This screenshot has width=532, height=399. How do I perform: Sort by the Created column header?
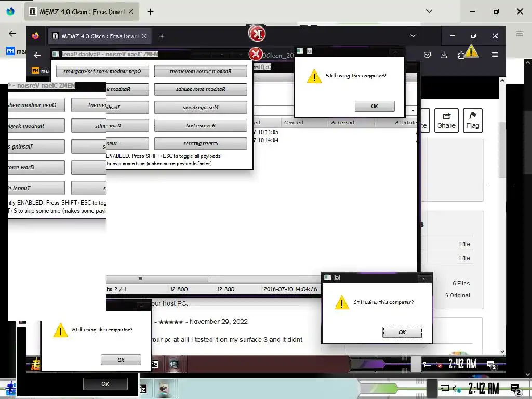pos(294,123)
